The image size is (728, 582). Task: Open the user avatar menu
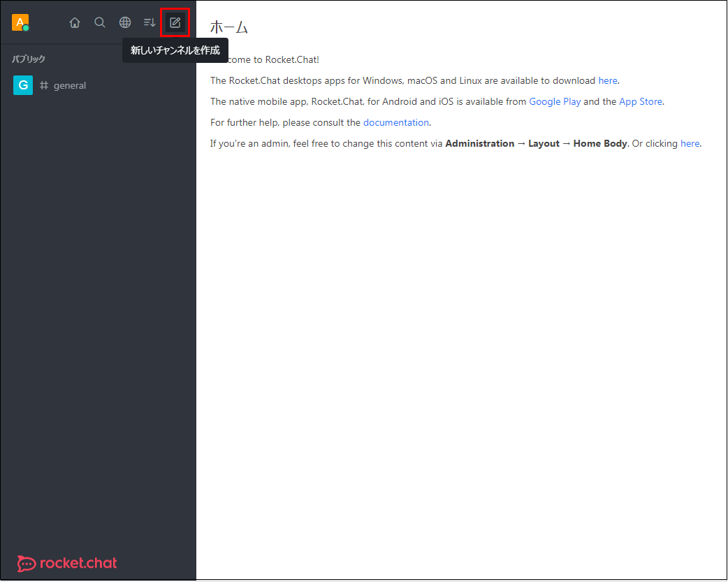click(x=20, y=22)
